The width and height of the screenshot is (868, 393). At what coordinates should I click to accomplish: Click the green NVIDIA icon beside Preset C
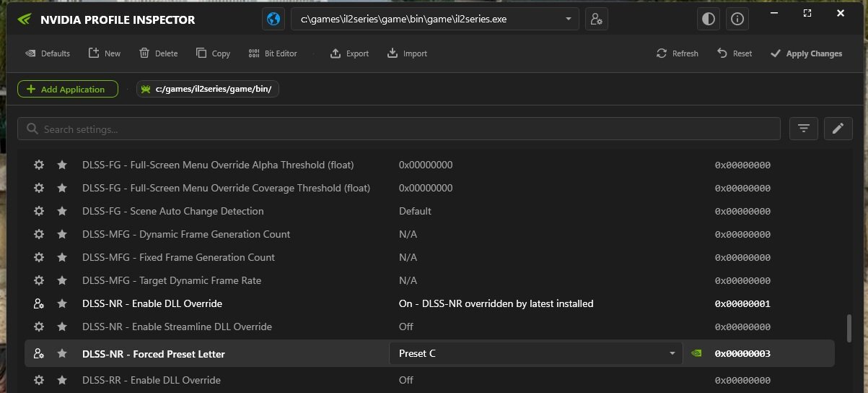click(696, 353)
